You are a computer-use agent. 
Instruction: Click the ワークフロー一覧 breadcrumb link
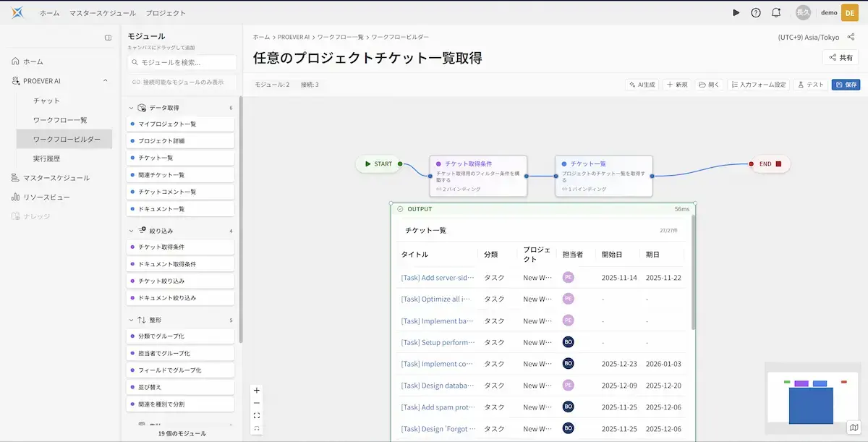click(340, 36)
